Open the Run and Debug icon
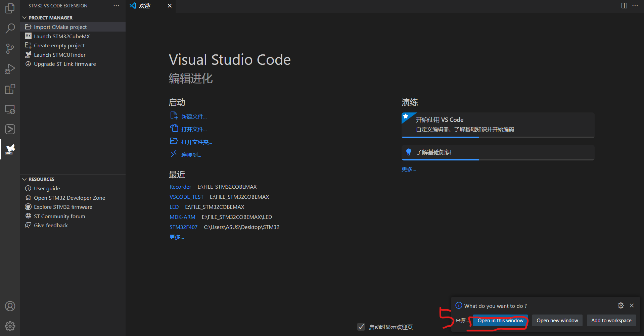This screenshot has height=336, width=644. tap(10, 69)
